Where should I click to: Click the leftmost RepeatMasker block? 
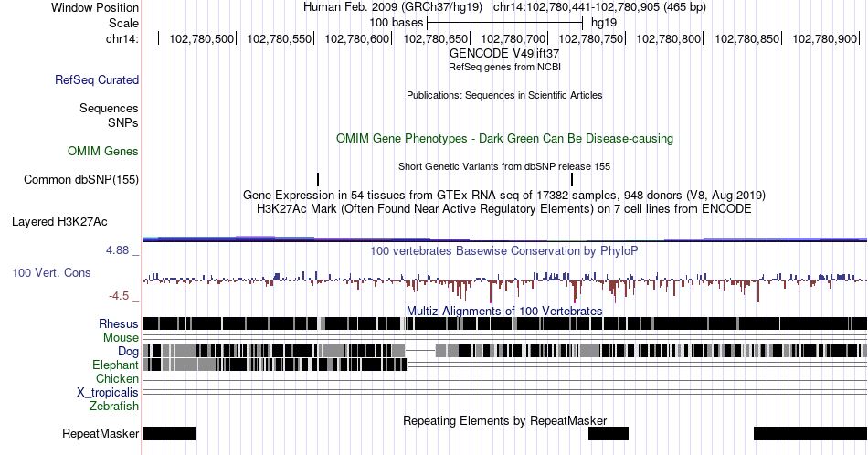tap(169, 433)
